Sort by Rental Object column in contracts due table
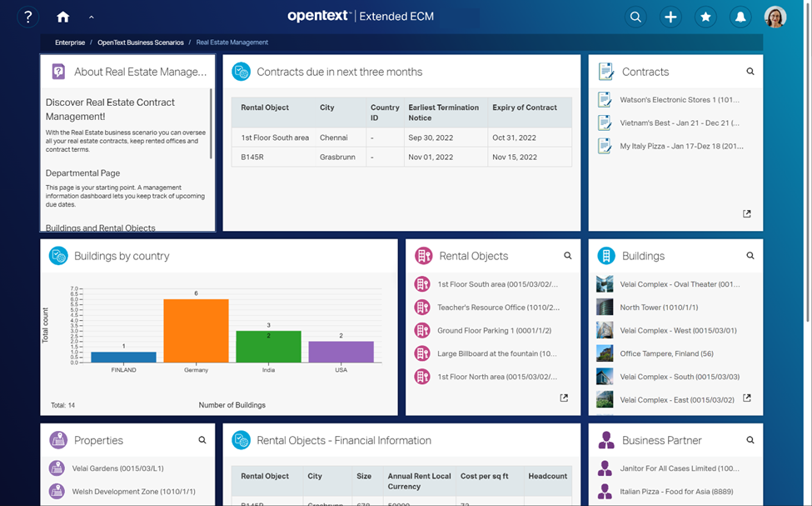812x506 pixels. [265, 108]
